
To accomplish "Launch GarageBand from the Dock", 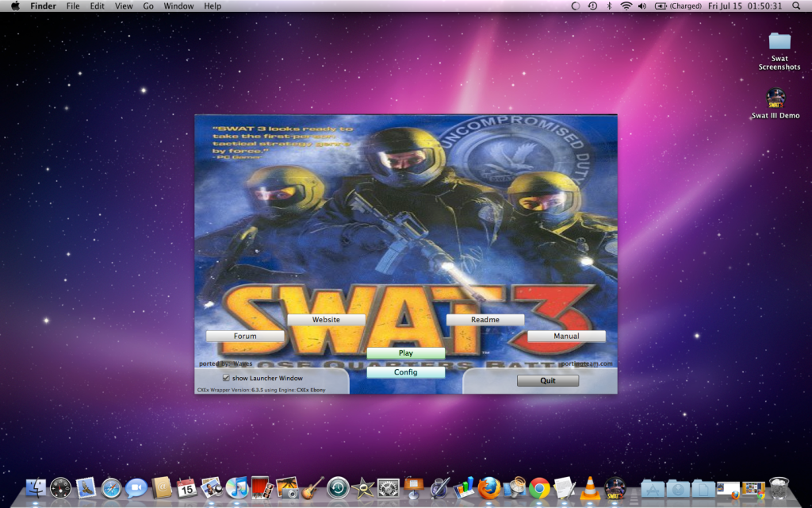I will (x=312, y=488).
